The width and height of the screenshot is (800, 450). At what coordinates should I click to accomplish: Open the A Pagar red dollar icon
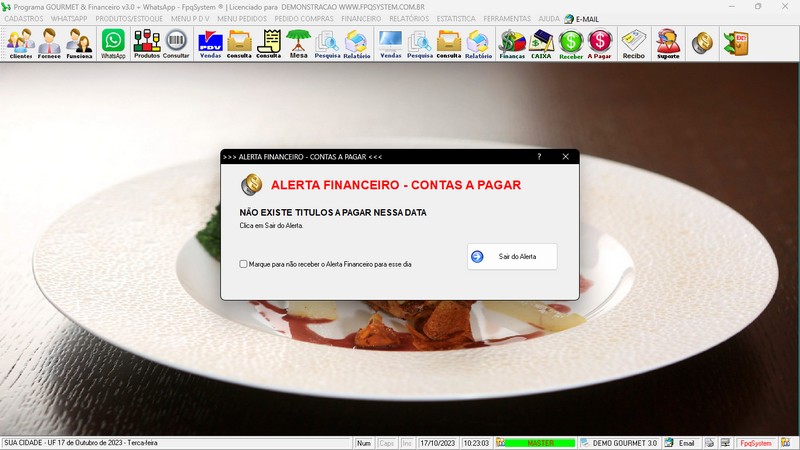tap(599, 44)
